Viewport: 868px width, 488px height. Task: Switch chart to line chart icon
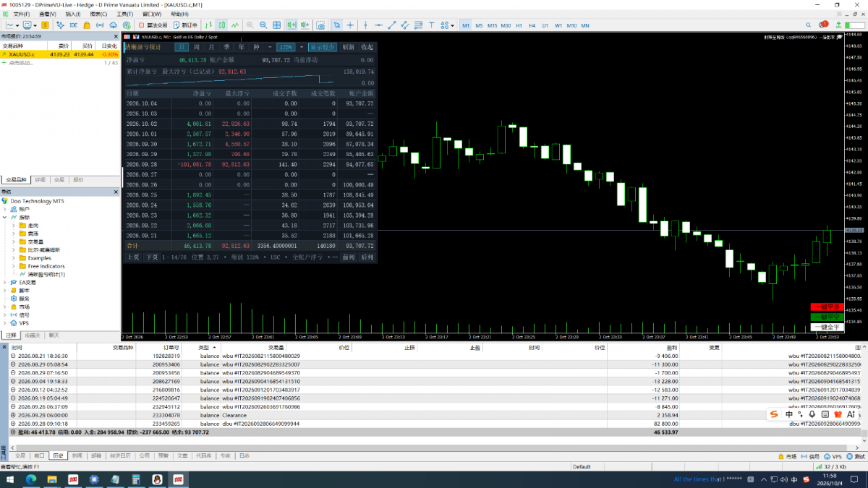coord(235,25)
